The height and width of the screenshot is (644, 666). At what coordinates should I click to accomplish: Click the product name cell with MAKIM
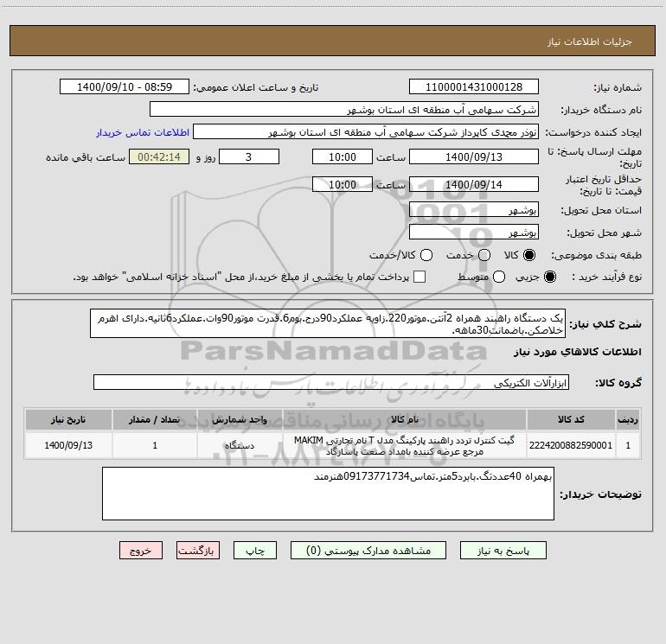click(x=405, y=445)
